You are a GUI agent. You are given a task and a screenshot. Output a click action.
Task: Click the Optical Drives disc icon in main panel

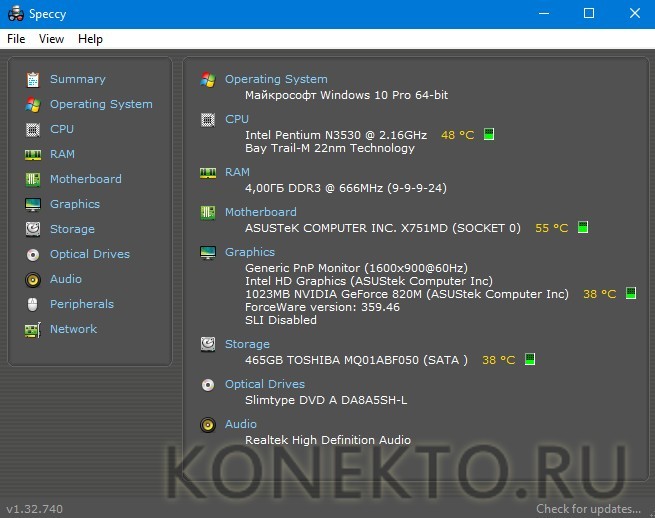click(208, 385)
